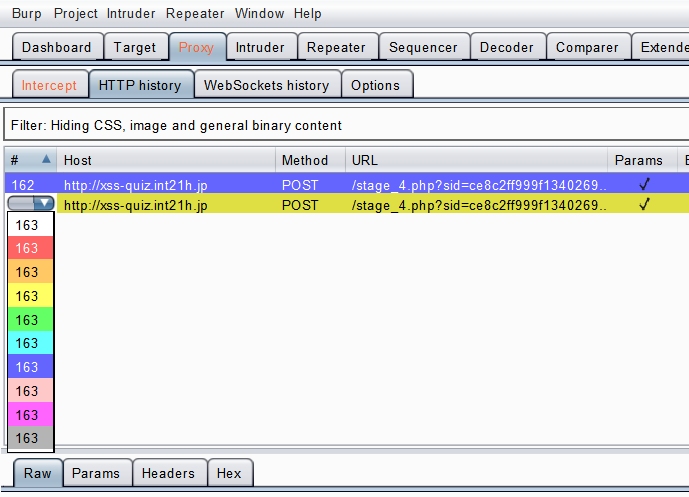Image resolution: width=689 pixels, height=497 pixels.
Task: Sort history by Params column
Action: coord(642,160)
